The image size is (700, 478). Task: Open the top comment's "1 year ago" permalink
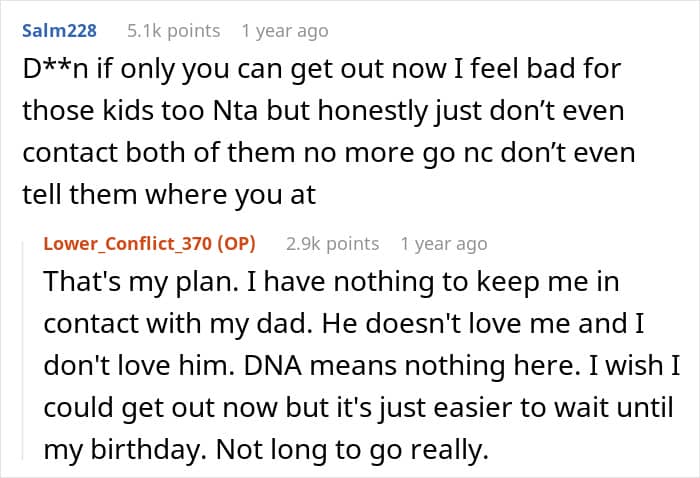[285, 31]
